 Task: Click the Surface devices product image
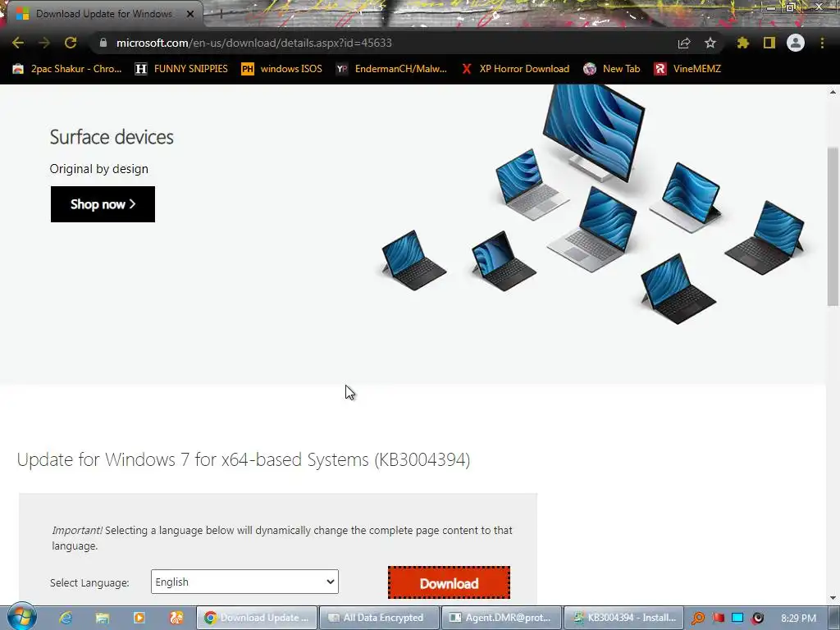point(593,206)
